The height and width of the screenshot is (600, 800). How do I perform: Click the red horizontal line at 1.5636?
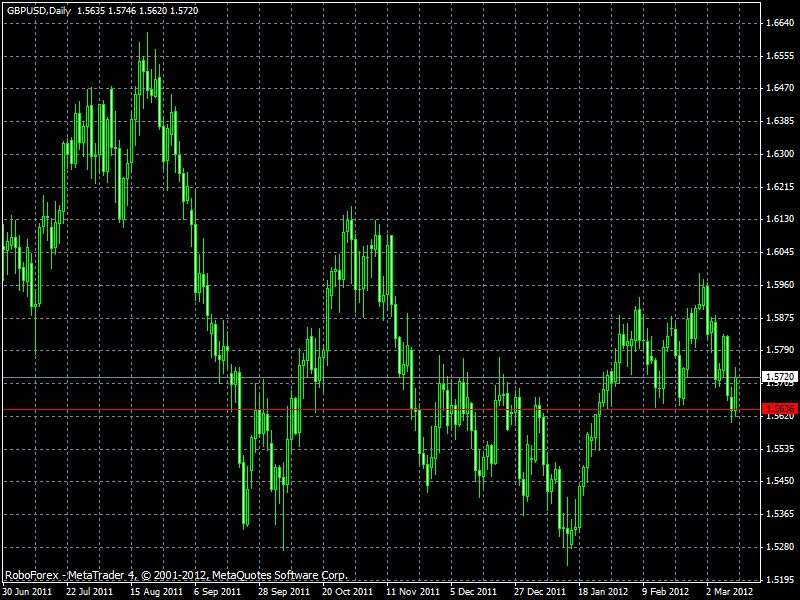coord(381,409)
